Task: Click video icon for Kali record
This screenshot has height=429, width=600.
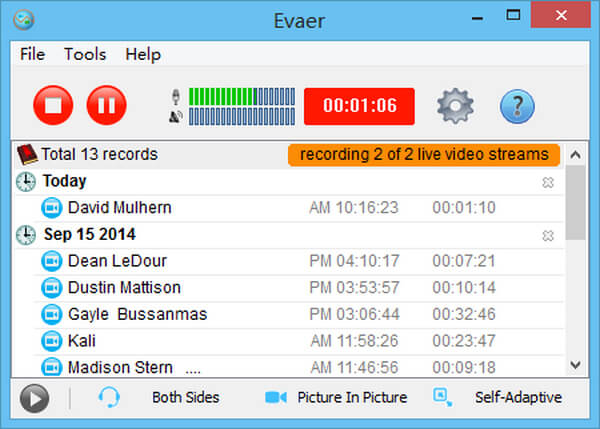Action: tap(51, 341)
